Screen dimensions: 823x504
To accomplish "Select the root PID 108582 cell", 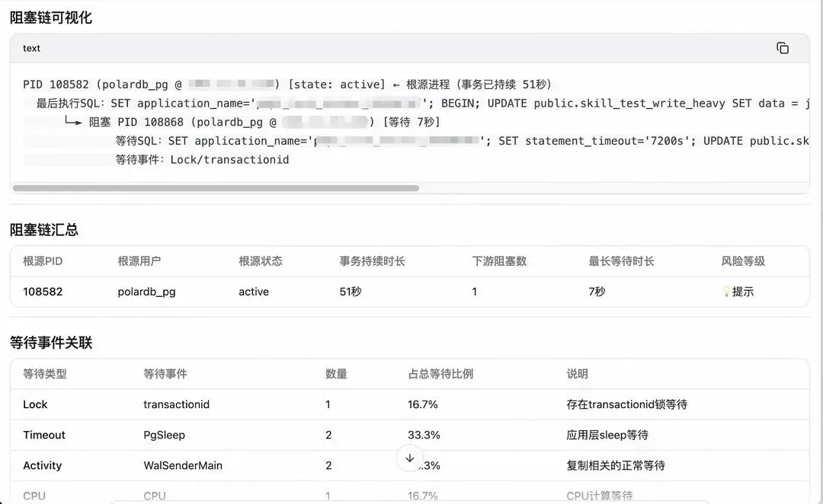I will click(x=43, y=292).
